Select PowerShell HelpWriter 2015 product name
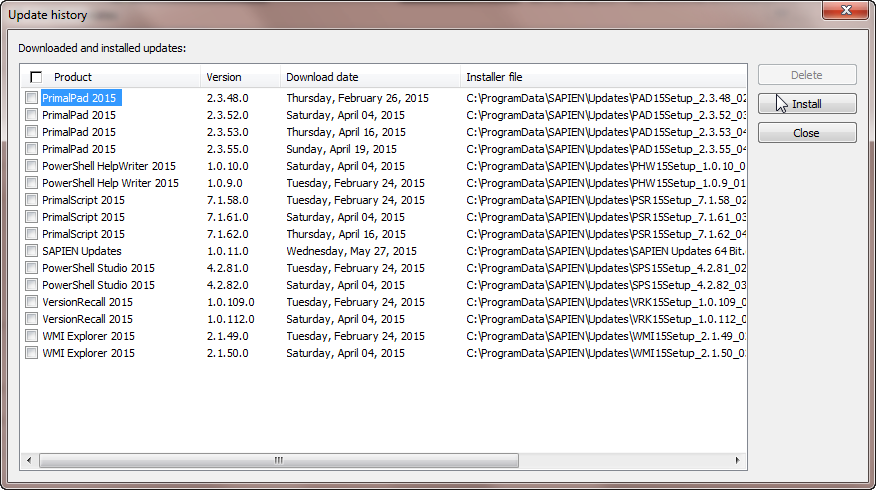Viewport: 876px width, 490px height. [x=108, y=166]
